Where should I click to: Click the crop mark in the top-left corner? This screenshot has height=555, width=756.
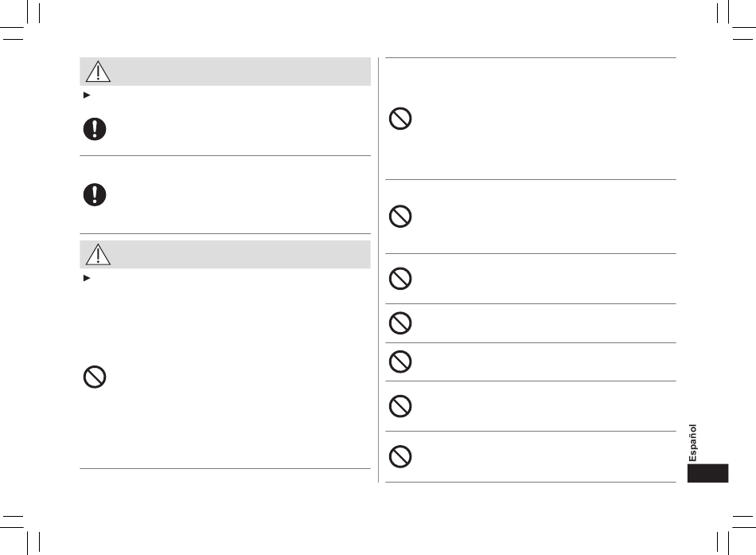[x=21, y=21]
